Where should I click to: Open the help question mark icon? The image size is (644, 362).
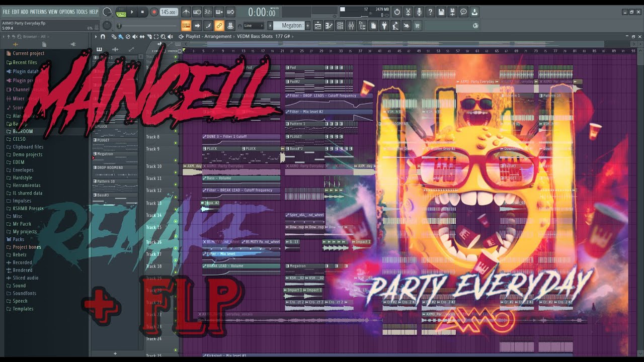pos(430,12)
